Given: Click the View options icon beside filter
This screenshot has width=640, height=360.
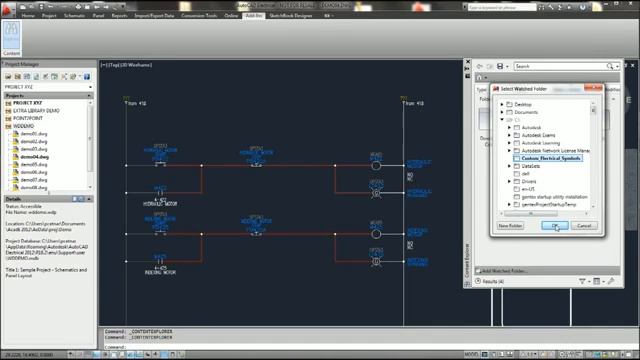Looking at the screenshot, I should click(597, 281).
